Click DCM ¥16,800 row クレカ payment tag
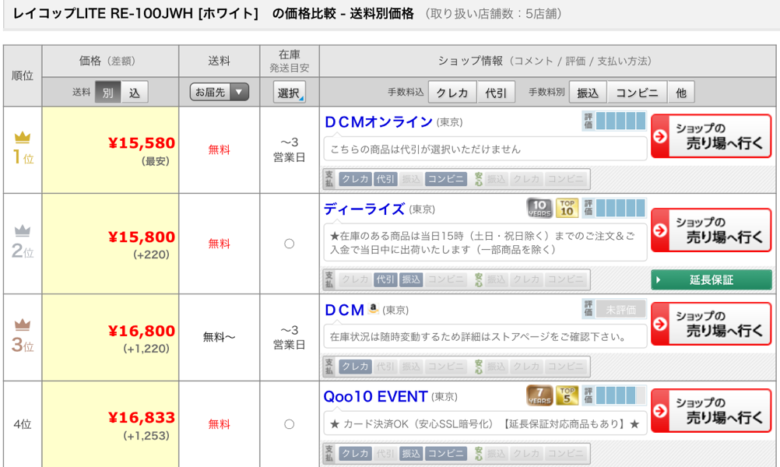Viewport: 780px width, 467px height. point(355,367)
